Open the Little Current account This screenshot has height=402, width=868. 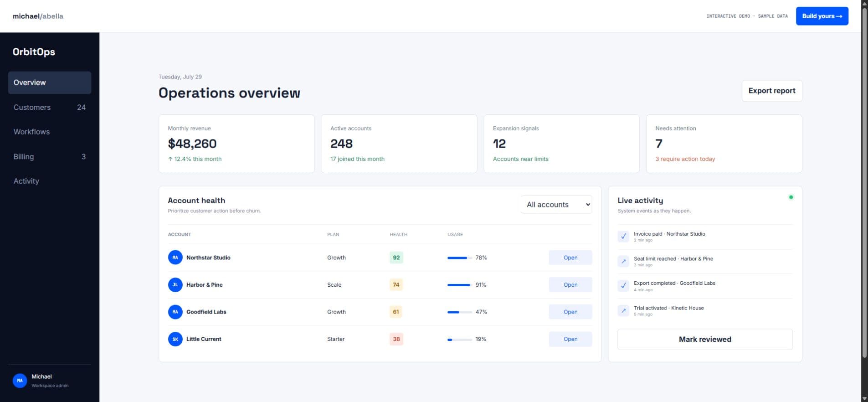570,339
